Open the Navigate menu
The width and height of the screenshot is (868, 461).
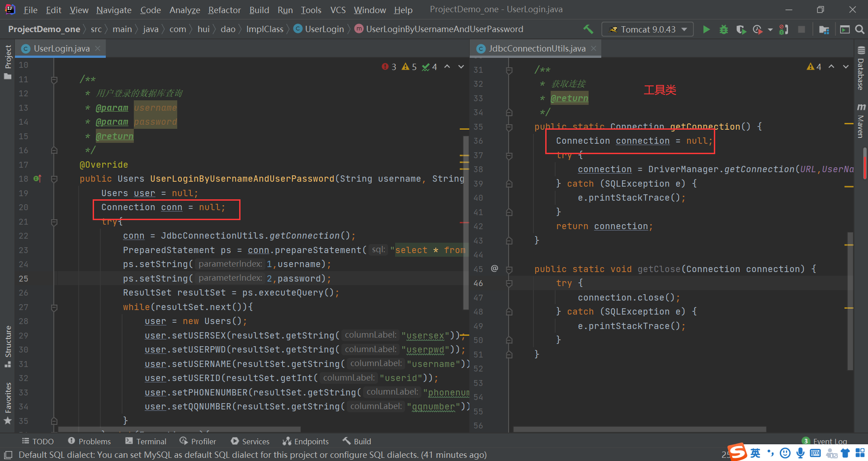[x=114, y=10]
